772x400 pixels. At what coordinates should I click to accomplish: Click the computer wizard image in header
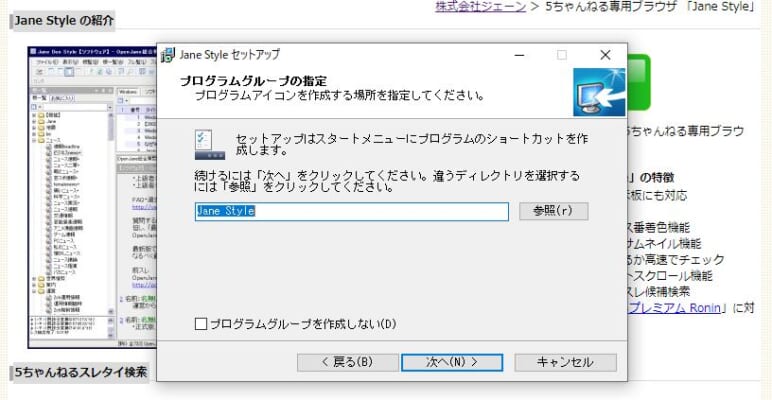click(599, 93)
